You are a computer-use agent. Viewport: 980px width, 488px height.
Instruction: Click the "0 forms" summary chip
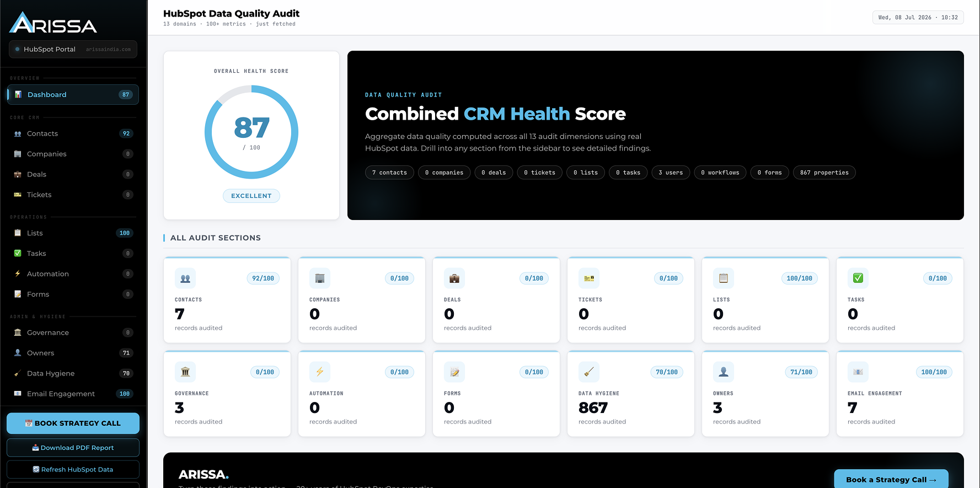click(770, 173)
